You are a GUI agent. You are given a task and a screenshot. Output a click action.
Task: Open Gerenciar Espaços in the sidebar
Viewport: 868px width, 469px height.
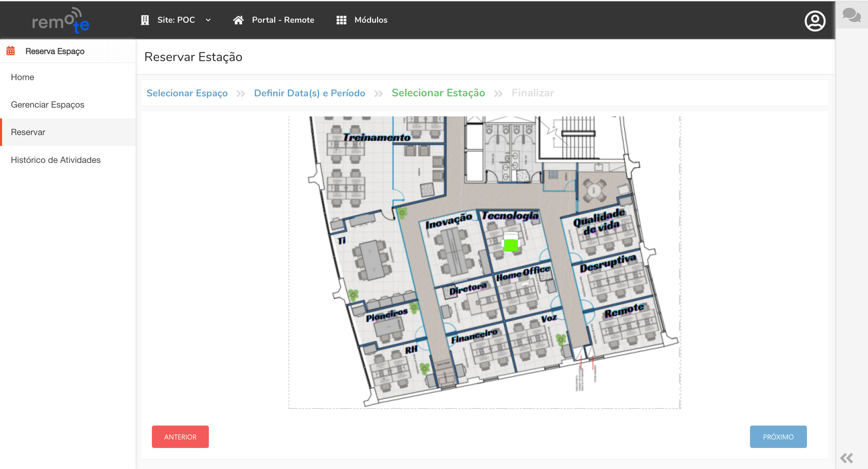(x=47, y=105)
